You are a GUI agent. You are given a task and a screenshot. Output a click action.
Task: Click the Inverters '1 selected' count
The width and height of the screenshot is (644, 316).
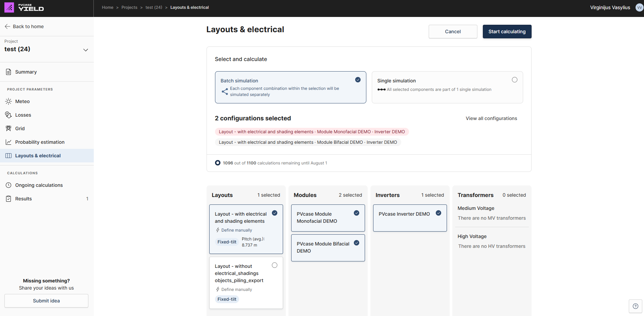click(433, 195)
